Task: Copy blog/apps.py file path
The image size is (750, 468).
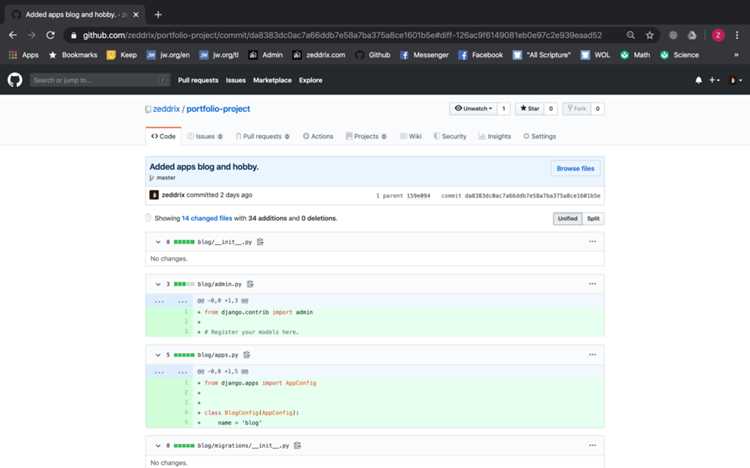Action: (247, 355)
